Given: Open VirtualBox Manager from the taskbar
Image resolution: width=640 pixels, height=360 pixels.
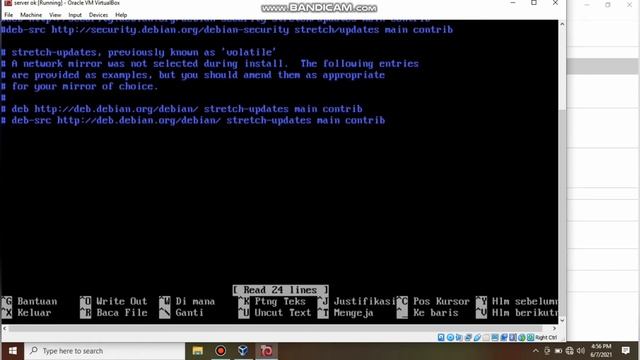Looking at the screenshot, I should (x=243, y=351).
